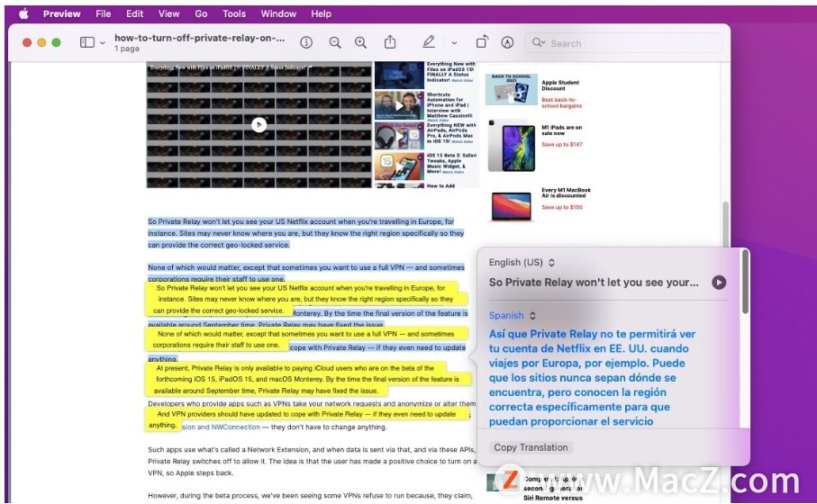Change the English (US) source language
The image size is (817, 504).
tap(522, 263)
